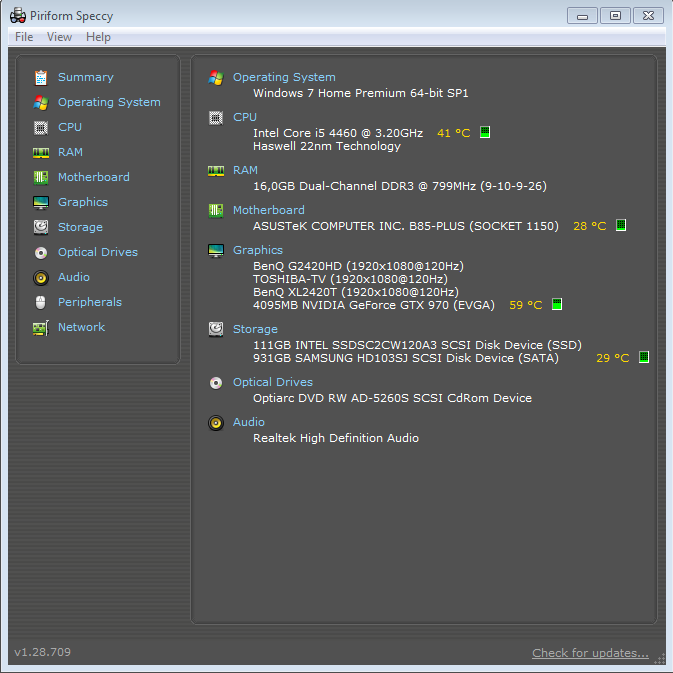The width and height of the screenshot is (673, 673).
Task: Select Operating System in the sidebar
Action: [x=109, y=102]
